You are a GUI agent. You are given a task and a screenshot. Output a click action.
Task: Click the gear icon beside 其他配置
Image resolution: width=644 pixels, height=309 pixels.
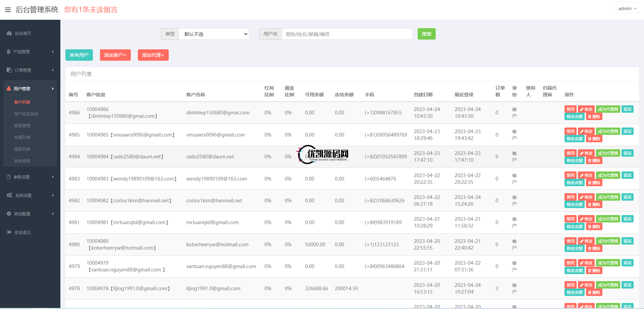pos(9,214)
